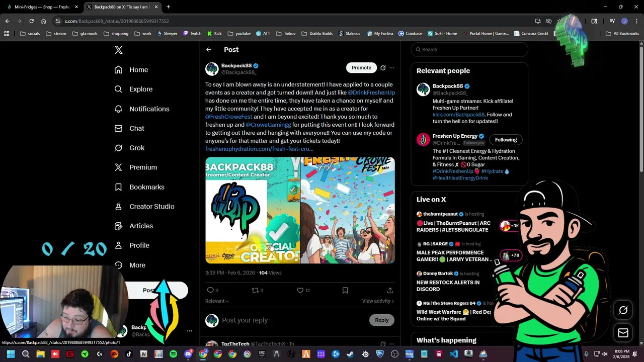Click the @FreshCroweFest mention
644x362 pixels.
point(228,117)
